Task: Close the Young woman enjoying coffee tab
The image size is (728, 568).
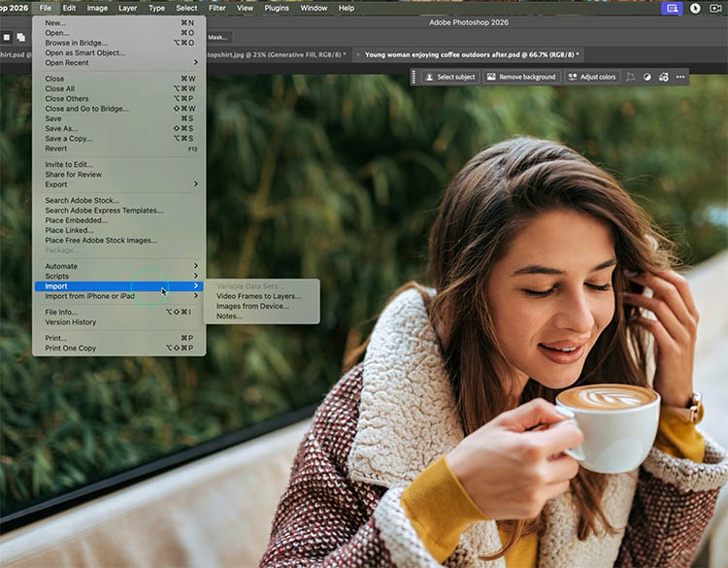Action: [357, 55]
